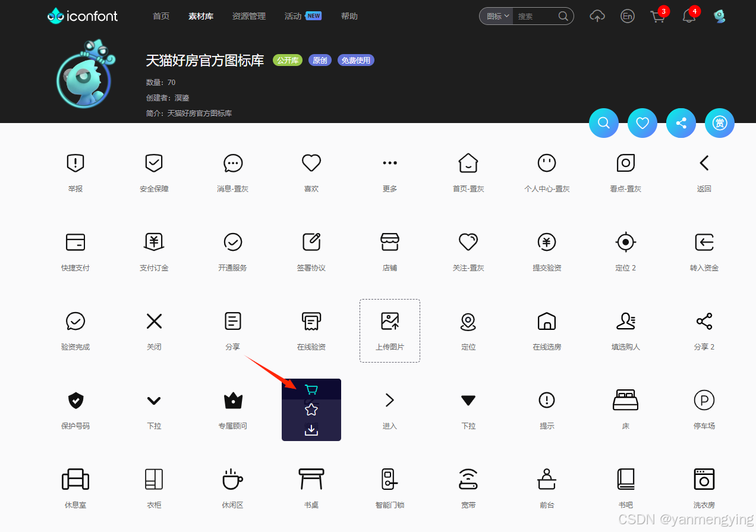This screenshot has width=756, height=532.
Task: Open 资源管理 navigation item
Action: (x=249, y=16)
